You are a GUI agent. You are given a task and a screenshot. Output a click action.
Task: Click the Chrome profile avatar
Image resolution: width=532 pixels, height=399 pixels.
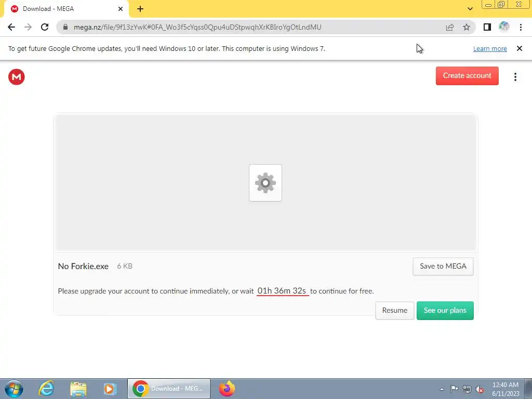tap(504, 27)
